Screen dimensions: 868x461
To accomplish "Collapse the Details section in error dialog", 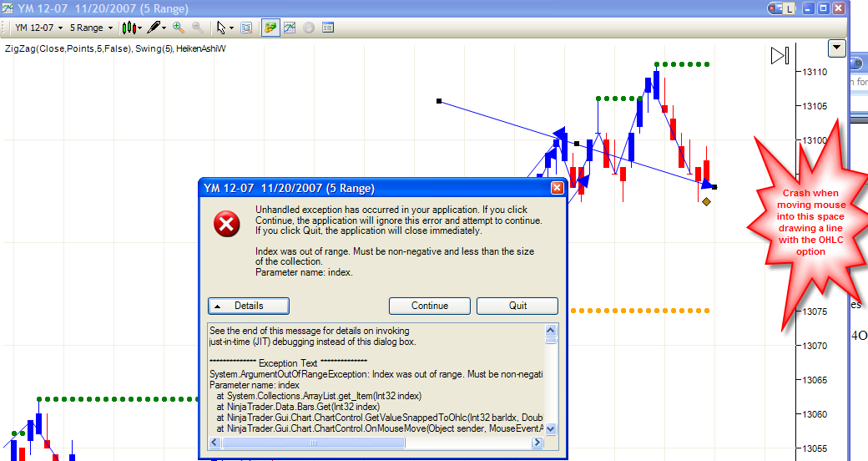I will coord(249,306).
